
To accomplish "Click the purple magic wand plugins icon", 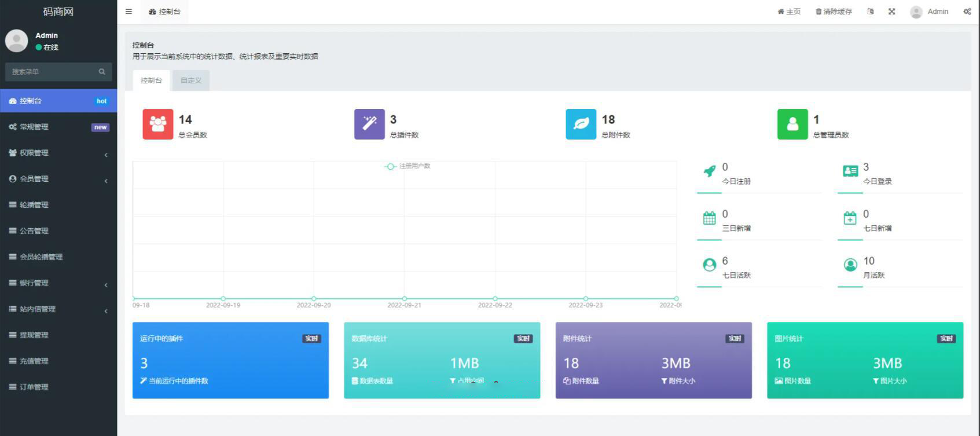I will click(369, 124).
